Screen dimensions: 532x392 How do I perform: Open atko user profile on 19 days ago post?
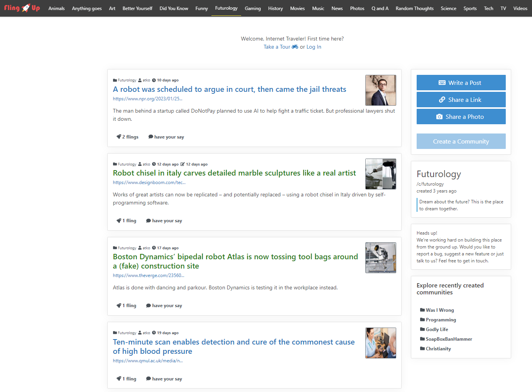(144, 333)
